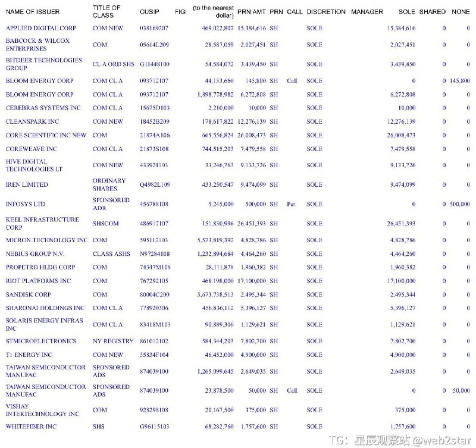Select the T1 ENERGY INC issuer name
The height and width of the screenshot is (448, 476).
point(29,355)
